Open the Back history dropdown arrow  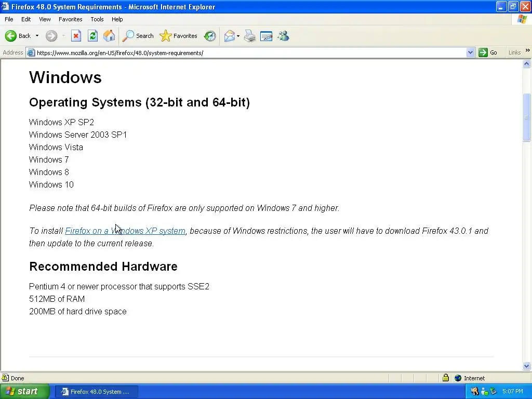[37, 36]
